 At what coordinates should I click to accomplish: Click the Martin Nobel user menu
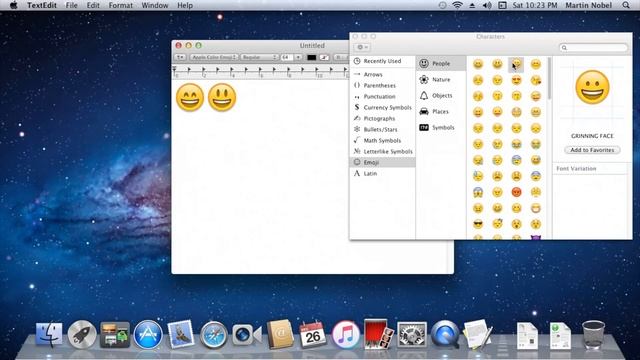click(x=589, y=5)
